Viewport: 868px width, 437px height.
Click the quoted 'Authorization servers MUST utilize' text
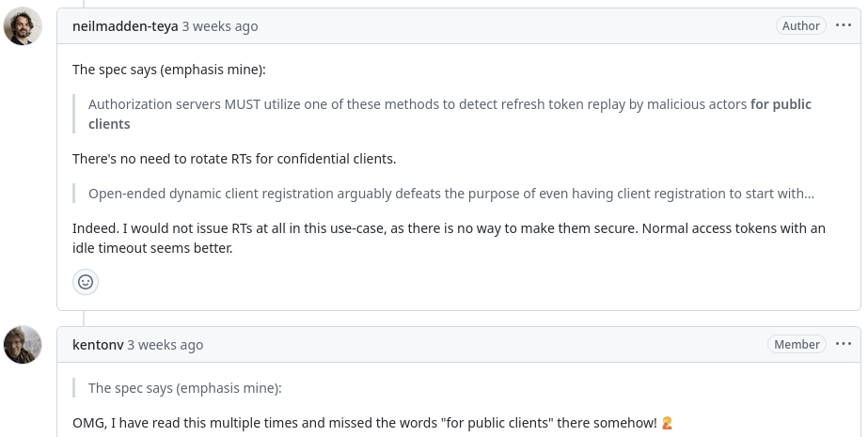450,114
